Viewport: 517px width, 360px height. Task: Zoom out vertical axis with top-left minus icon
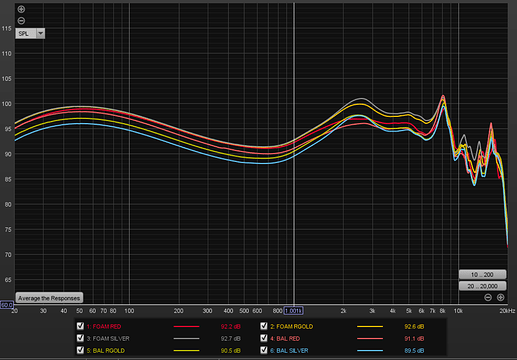(x=21, y=21)
